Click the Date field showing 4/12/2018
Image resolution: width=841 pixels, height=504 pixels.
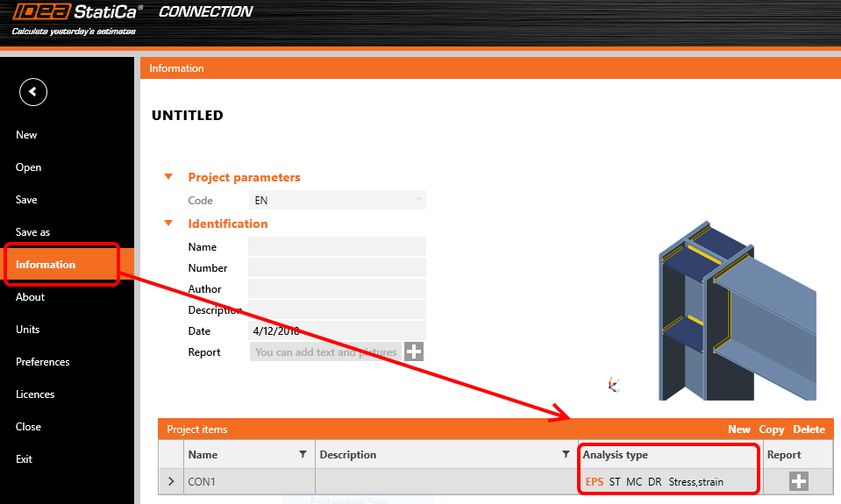[338, 330]
